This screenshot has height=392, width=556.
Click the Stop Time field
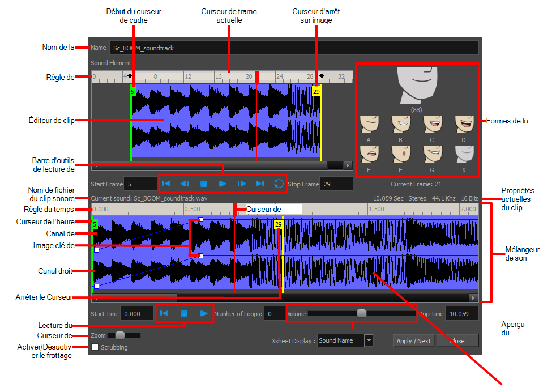(x=461, y=314)
